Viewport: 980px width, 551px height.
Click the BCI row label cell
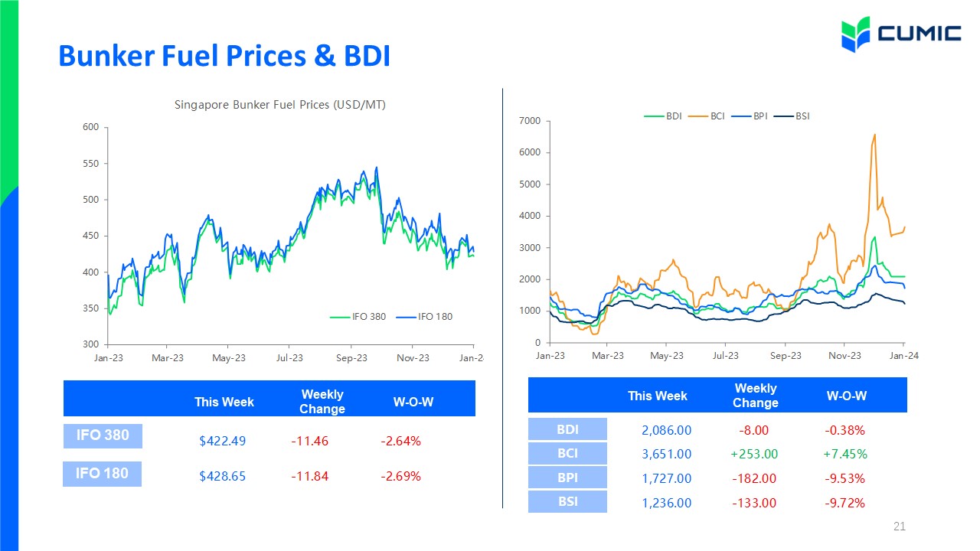point(567,453)
